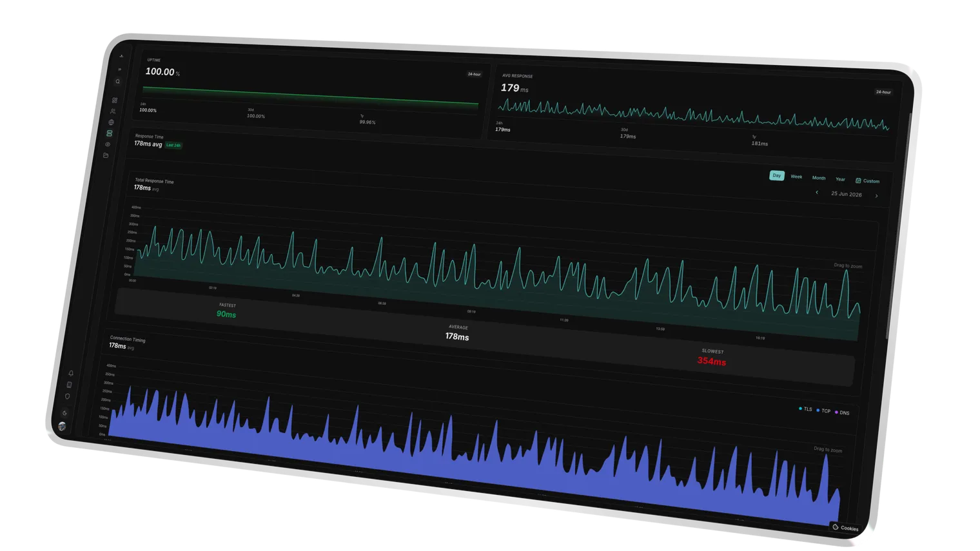Open the Custom date range picker

[x=867, y=181]
